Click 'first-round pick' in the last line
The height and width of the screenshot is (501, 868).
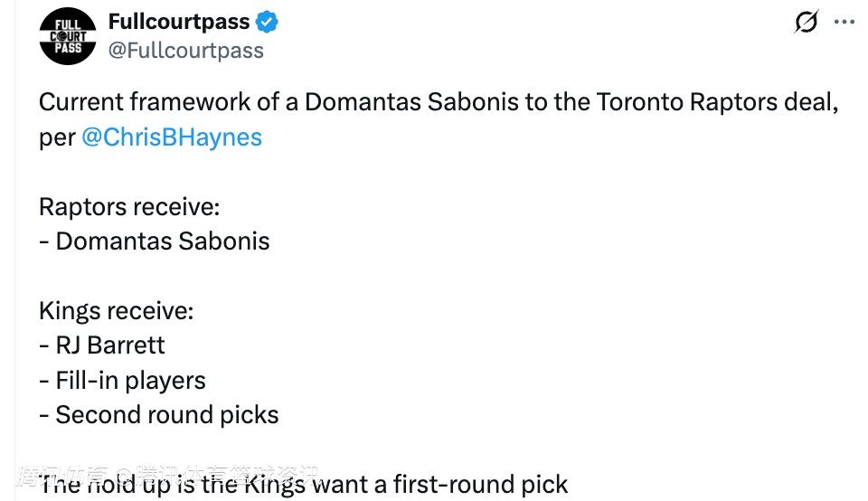(480, 485)
